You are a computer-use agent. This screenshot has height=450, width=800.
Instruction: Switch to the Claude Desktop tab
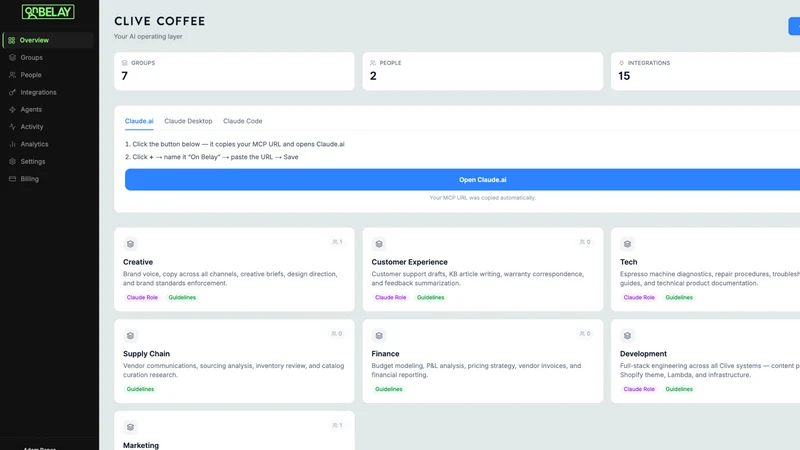(188, 121)
